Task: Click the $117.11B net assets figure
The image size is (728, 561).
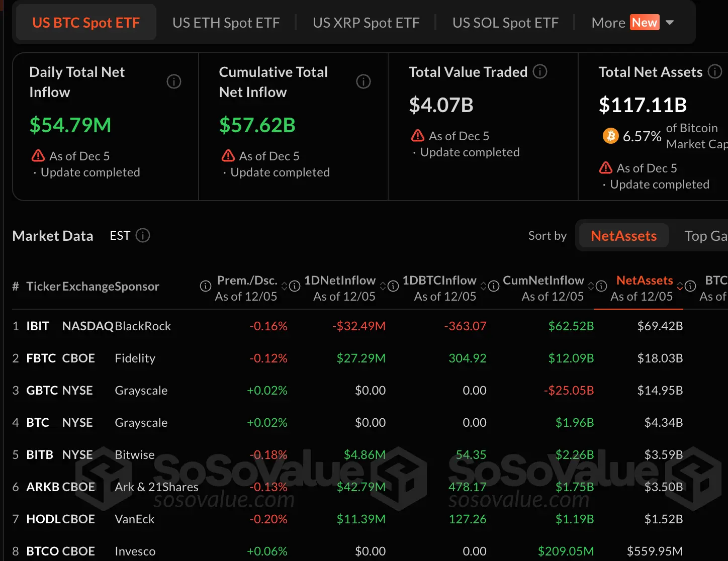Action: click(x=643, y=105)
